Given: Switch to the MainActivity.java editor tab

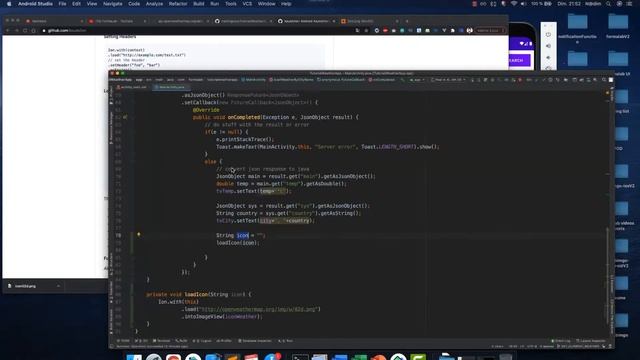Looking at the screenshot, I should 171,87.
